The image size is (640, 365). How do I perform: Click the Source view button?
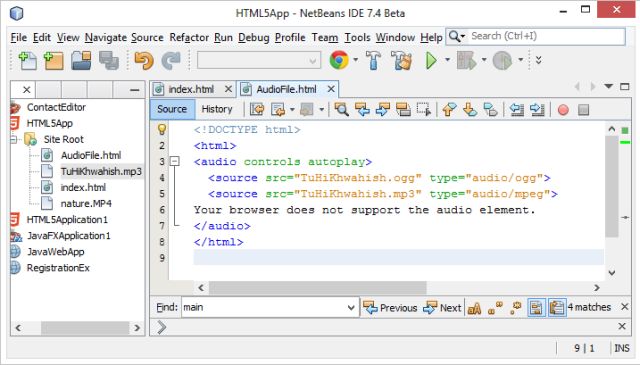click(172, 109)
